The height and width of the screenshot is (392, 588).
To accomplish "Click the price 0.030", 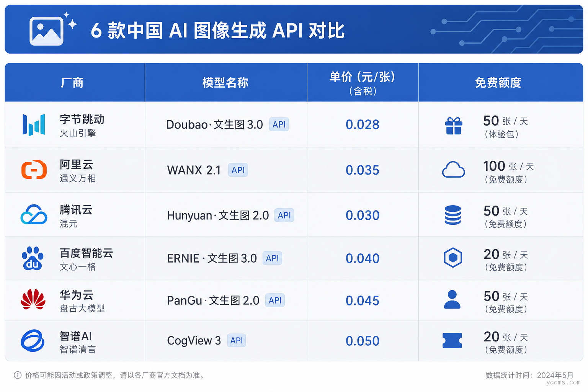I will click(x=363, y=216).
